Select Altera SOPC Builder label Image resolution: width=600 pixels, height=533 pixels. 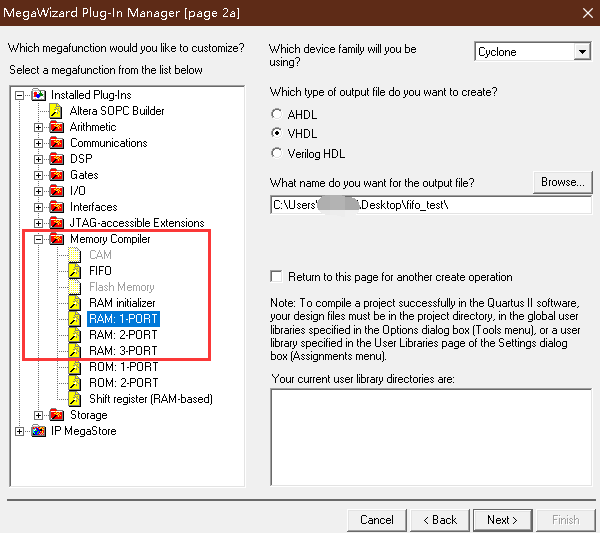117,111
